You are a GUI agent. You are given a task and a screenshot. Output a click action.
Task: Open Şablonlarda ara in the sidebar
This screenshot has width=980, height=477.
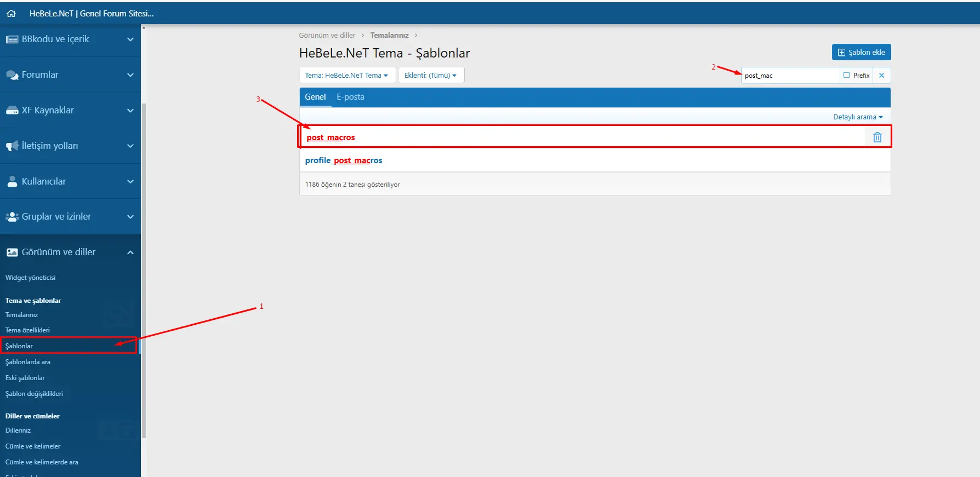pos(28,362)
